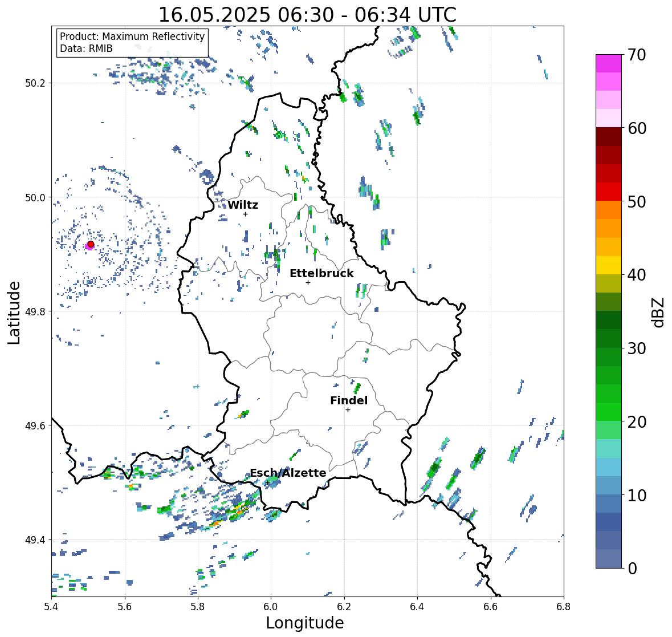Click the 49.8 latitude tick label

35,311
